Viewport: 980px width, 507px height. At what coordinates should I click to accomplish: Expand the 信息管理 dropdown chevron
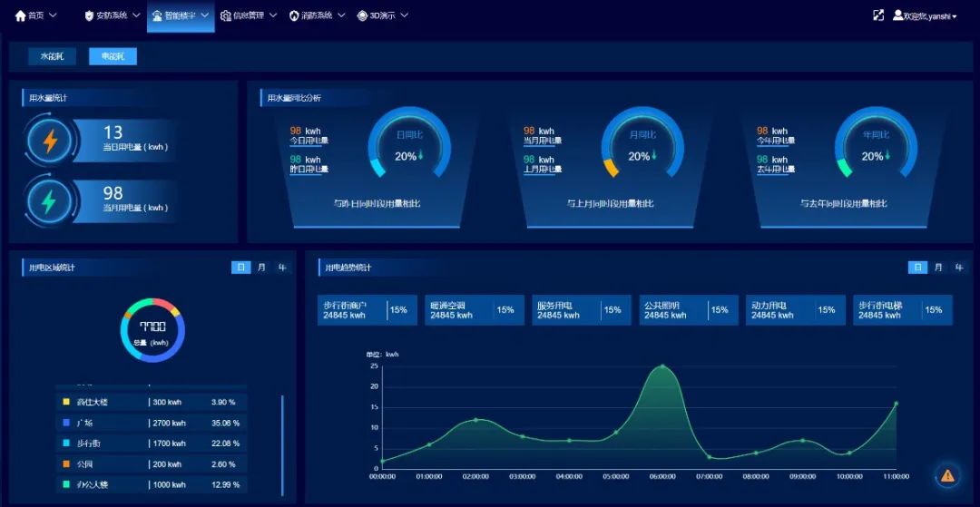point(272,15)
